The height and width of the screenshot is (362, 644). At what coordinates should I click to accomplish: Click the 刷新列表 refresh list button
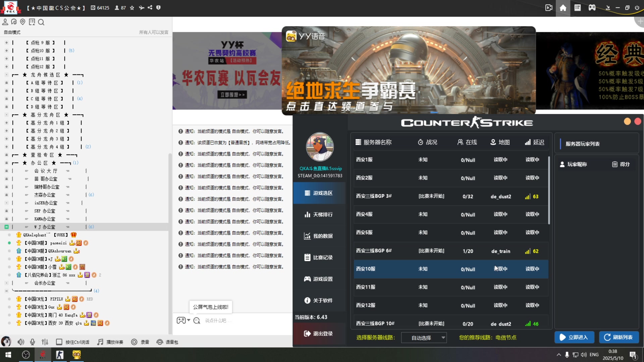tap(619, 337)
